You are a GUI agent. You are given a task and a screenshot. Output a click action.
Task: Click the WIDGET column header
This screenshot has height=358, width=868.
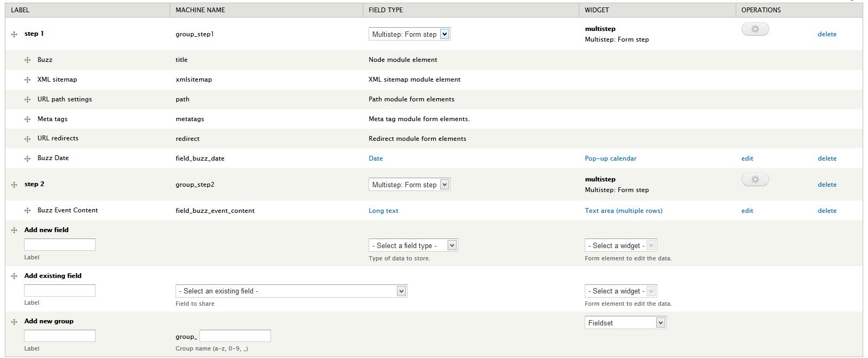(596, 10)
